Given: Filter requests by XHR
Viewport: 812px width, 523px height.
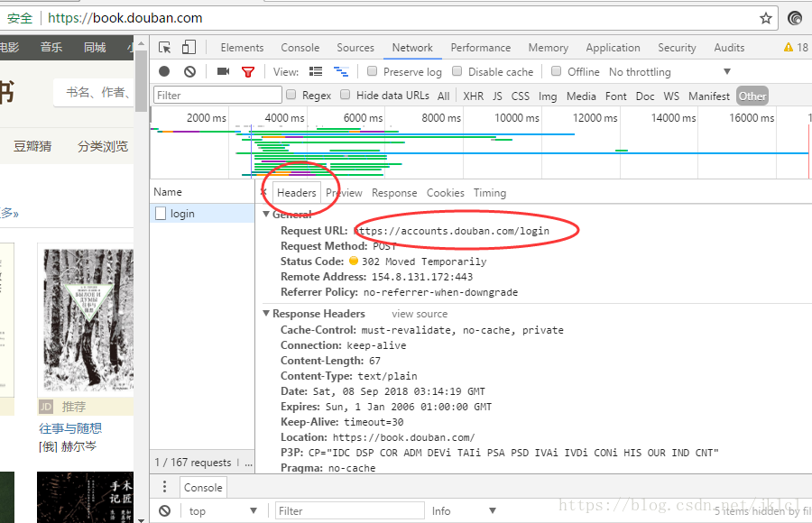Looking at the screenshot, I should pos(474,96).
